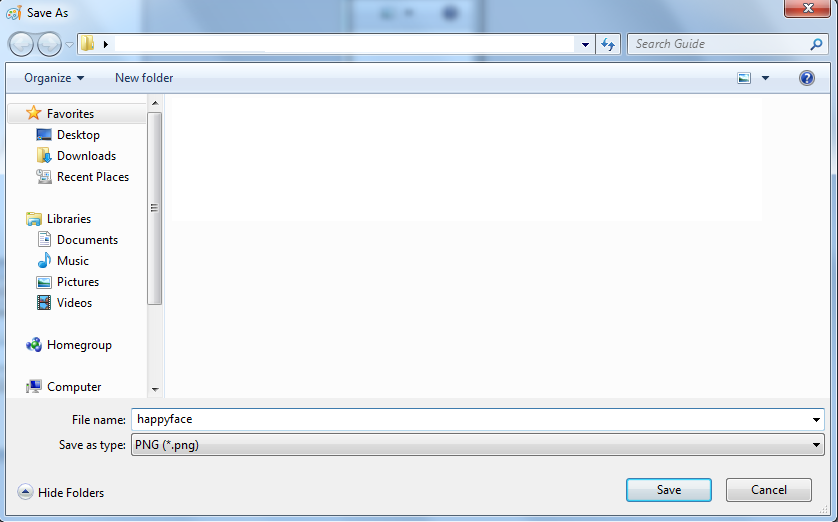Viewport: 838px width, 522px height.
Task: Click the Forward navigation arrow button
Action: point(49,44)
